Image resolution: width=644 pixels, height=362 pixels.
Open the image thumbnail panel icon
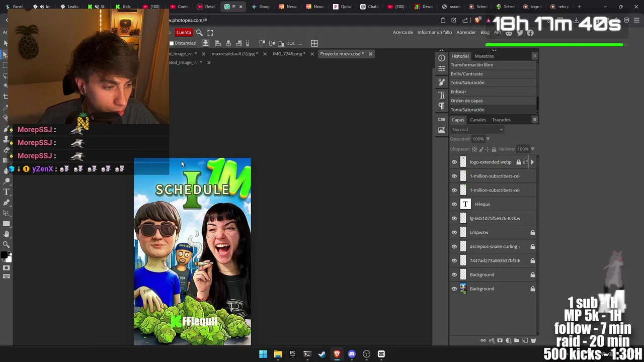pyautogui.click(x=441, y=130)
